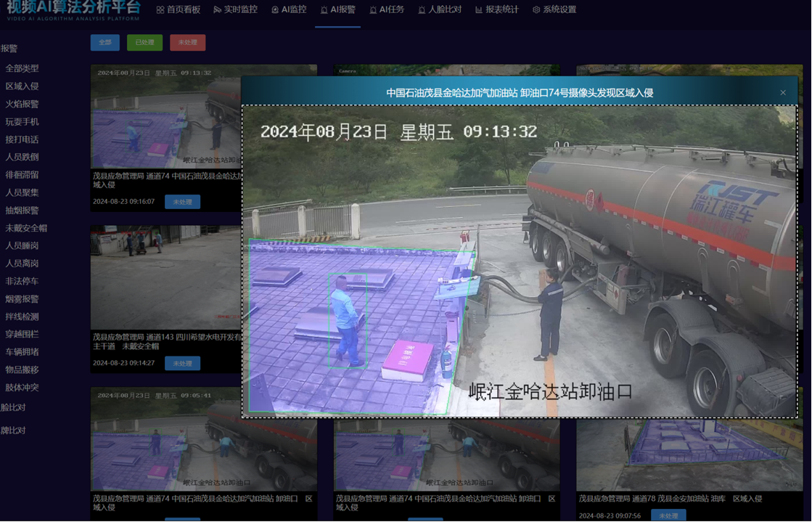Click the AI报警 alarm bell icon
Screen dimensions: 812x522
pos(324,10)
